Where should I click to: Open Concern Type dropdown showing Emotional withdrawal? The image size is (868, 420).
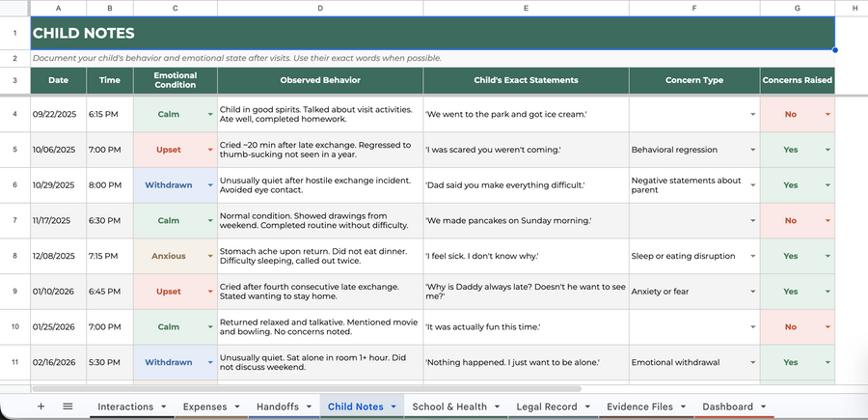pyautogui.click(x=753, y=362)
